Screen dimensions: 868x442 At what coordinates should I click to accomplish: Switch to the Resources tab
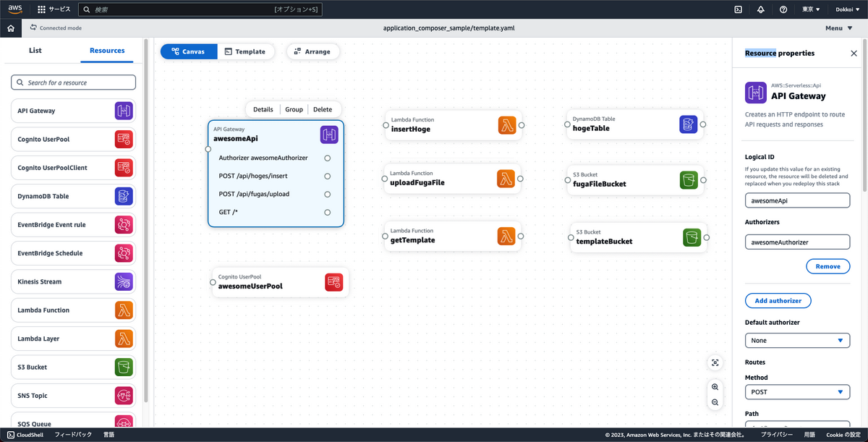click(107, 51)
